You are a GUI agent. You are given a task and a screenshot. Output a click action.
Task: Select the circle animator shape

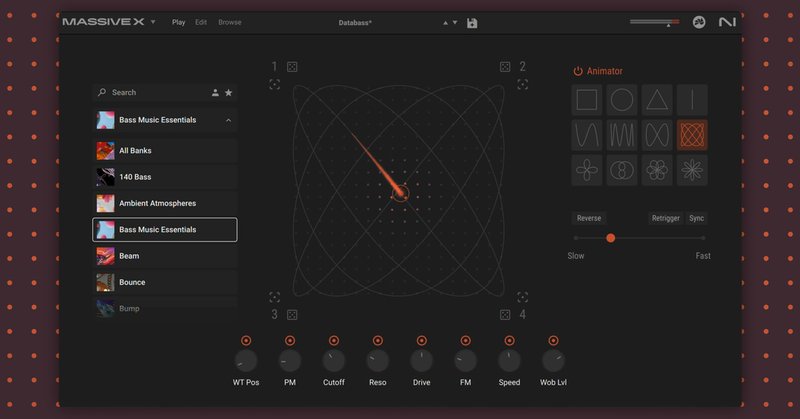pyautogui.click(x=622, y=100)
